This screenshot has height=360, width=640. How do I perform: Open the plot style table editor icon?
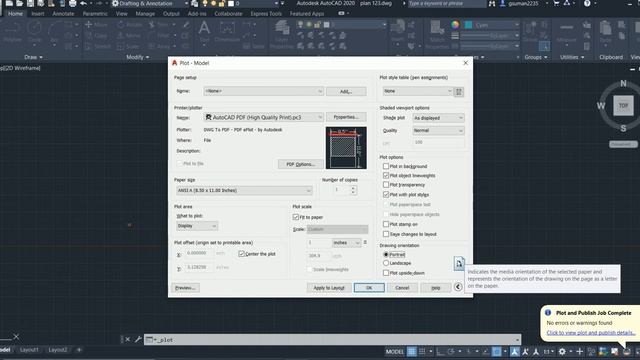pyautogui.click(x=459, y=91)
